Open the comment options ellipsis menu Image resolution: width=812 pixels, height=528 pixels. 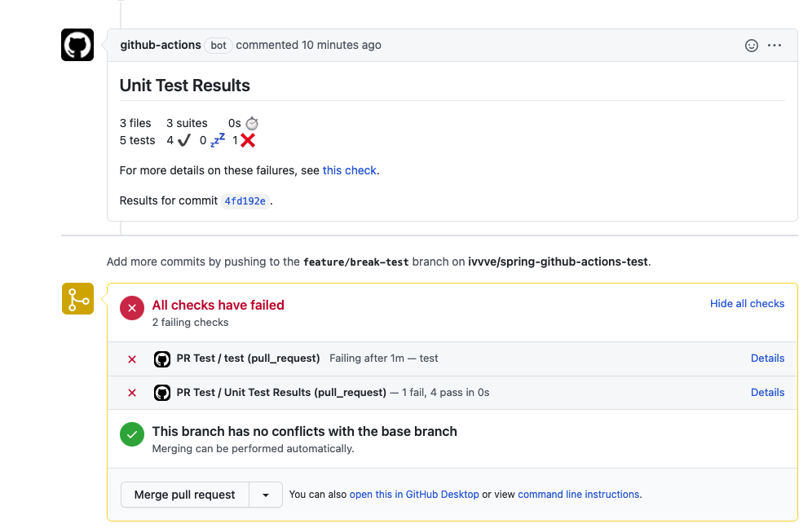(x=774, y=46)
